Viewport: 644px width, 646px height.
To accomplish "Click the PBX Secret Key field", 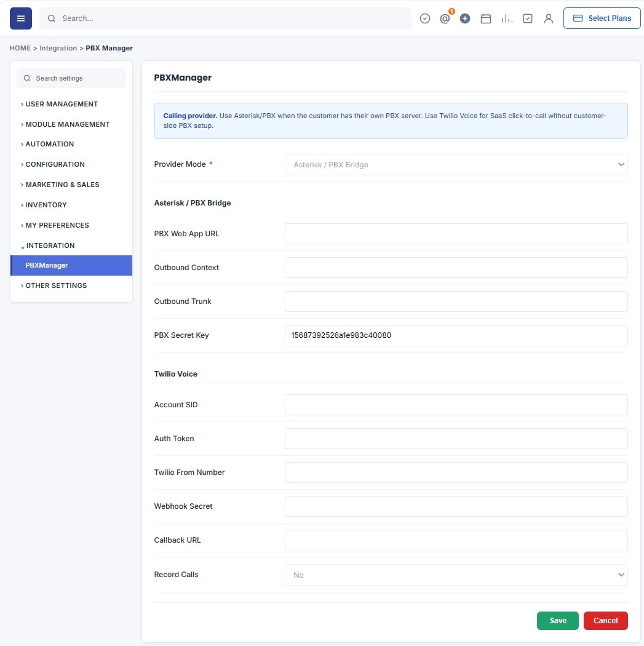I will [456, 335].
